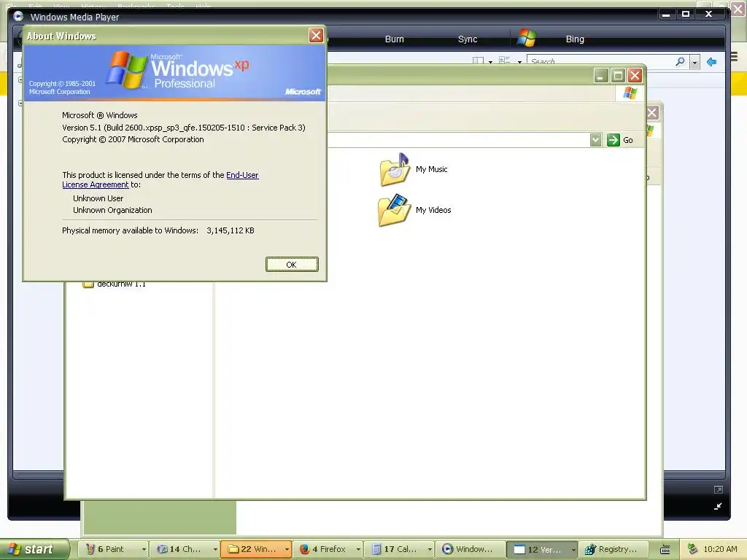Open the 22 Win... Explorer taskbar group
Viewport: 747px width, 560px height.
[253, 549]
